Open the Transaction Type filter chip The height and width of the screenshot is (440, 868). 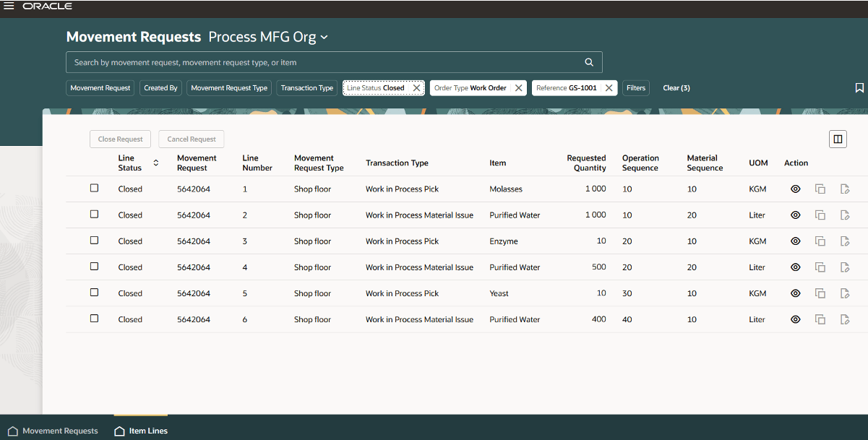[x=307, y=88]
